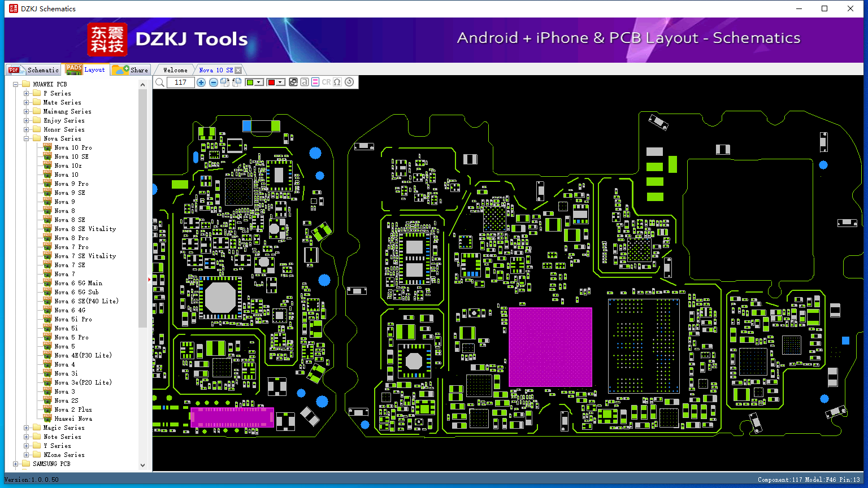
Task: Expand the Maimang Series folder
Action: pyautogui.click(x=27, y=111)
